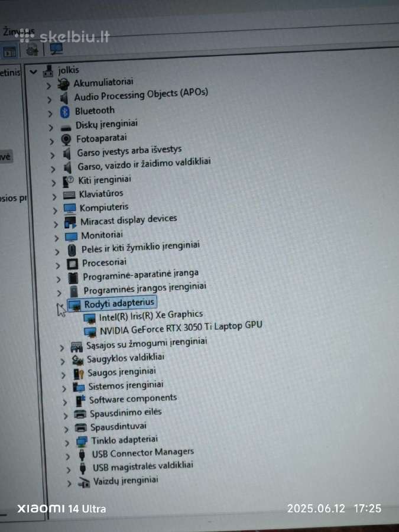Viewport: 399px width, 532px height.
Task: Expand the Bluetooth category
Action: (x=50, y=113)
